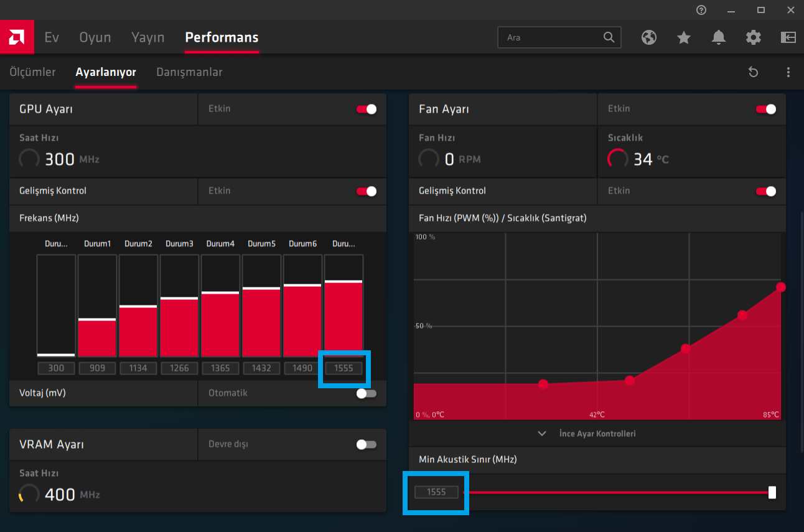Toggle the sidebar panel icon

(788, 37)
